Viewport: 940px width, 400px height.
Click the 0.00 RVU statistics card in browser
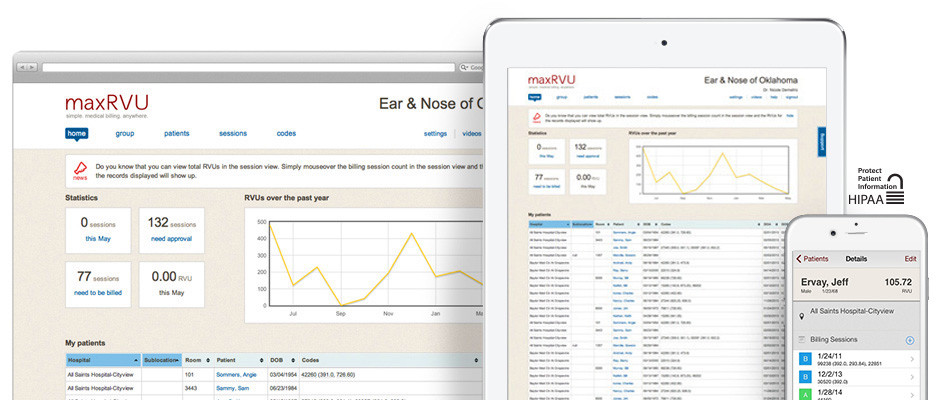(171, 284)
